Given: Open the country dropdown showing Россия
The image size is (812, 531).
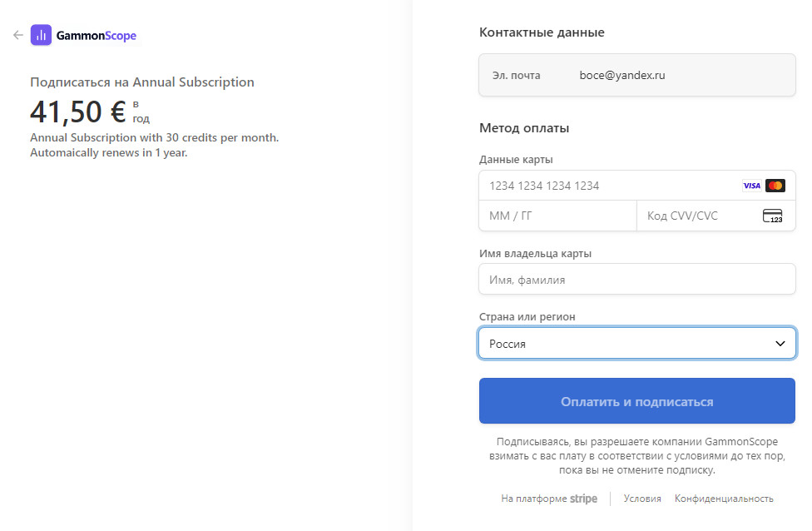Looking at the screenshot, I should point(637,343).
